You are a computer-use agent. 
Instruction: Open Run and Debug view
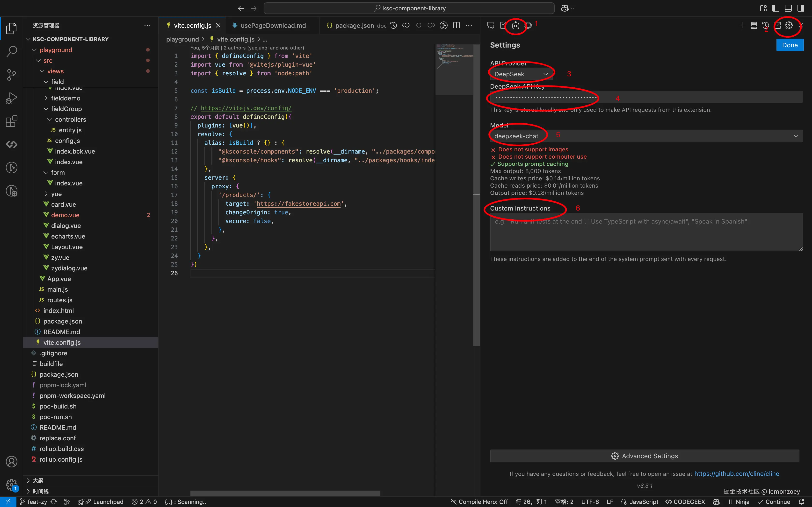click(x=11, y=98)
